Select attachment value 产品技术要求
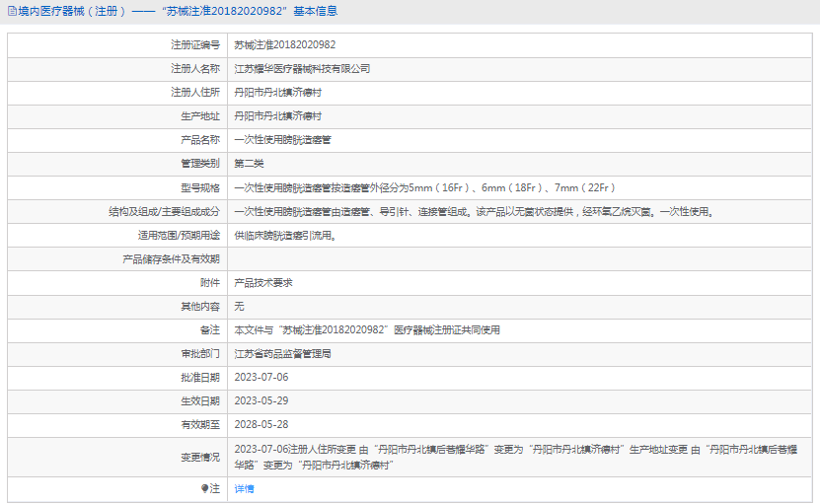820x504 pixels. [x=263, y=283]
